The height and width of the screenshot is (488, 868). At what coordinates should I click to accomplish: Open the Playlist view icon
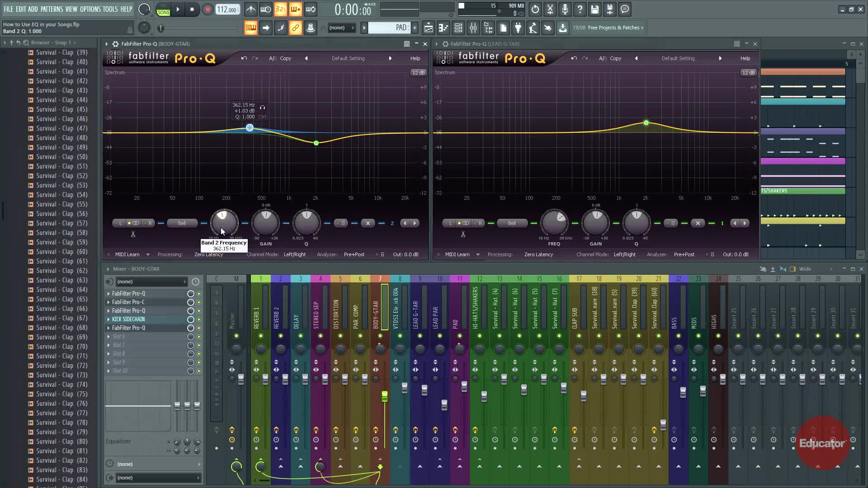[x=428, y=28]
